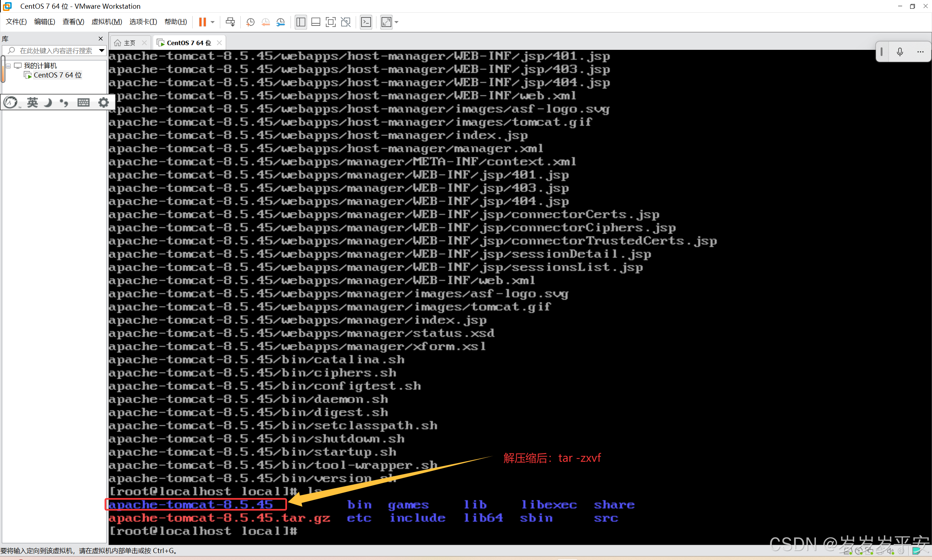Screen dimensions: 932x560
Task: Click the manager/status.xsd output line
Action: 301,333
